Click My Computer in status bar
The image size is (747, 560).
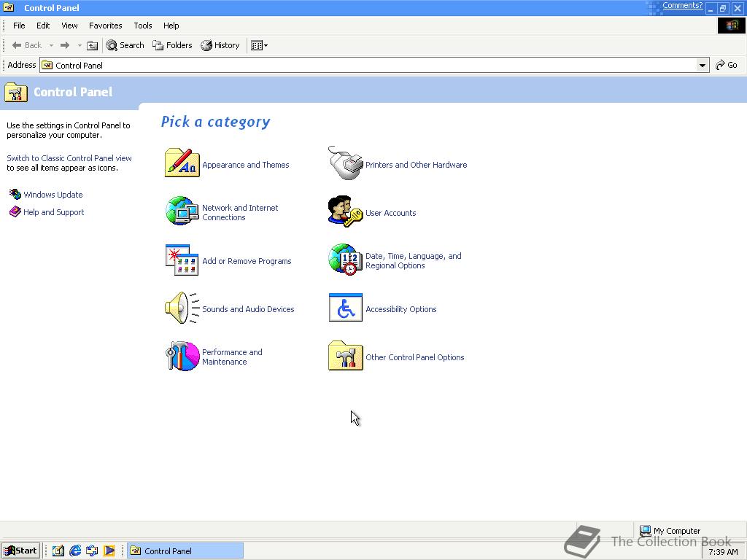point(670,531)
